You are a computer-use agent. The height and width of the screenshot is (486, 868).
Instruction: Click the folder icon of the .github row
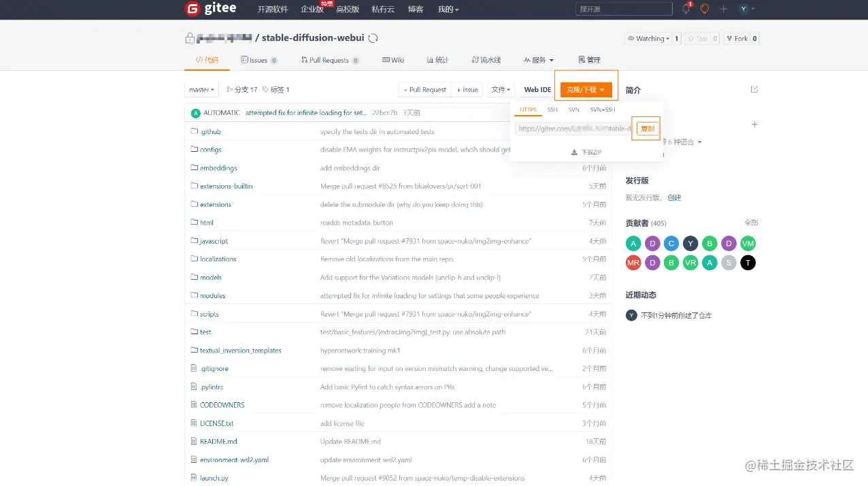tap(194, 131)
